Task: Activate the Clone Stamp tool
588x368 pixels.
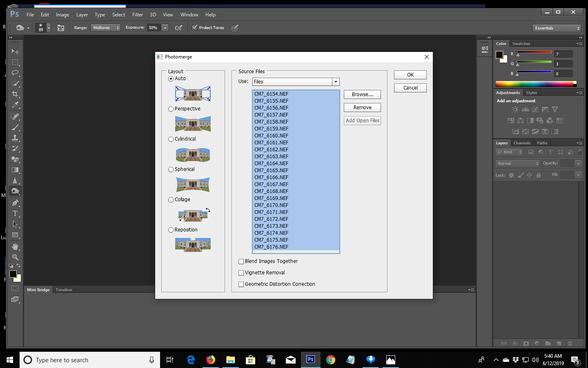Action: pyautogui.click(x=15, y=138)
